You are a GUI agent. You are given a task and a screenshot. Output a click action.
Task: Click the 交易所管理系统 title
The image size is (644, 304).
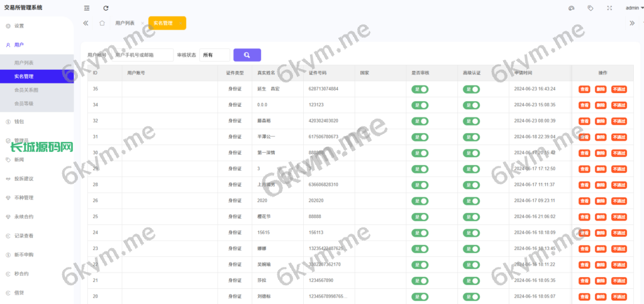click(x=23, y=8)
